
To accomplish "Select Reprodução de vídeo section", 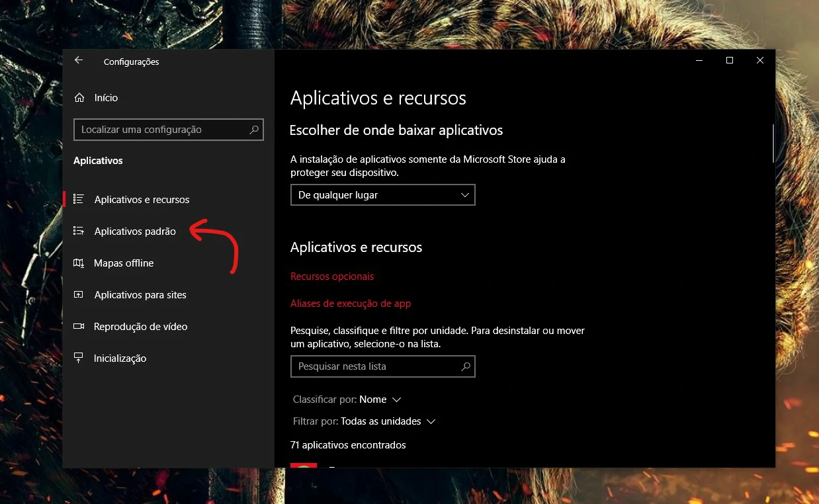I will [169, 327].
